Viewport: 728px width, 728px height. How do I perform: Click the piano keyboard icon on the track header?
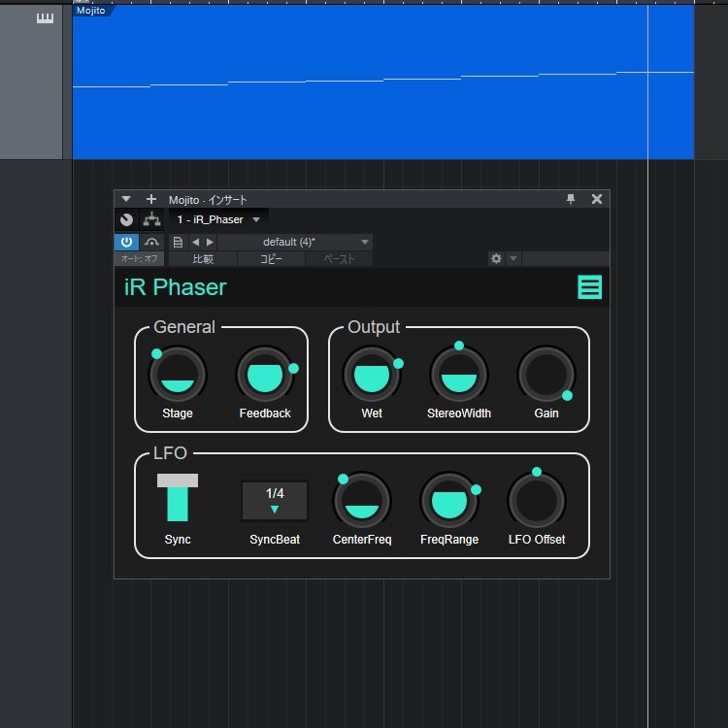pos(45,18)
